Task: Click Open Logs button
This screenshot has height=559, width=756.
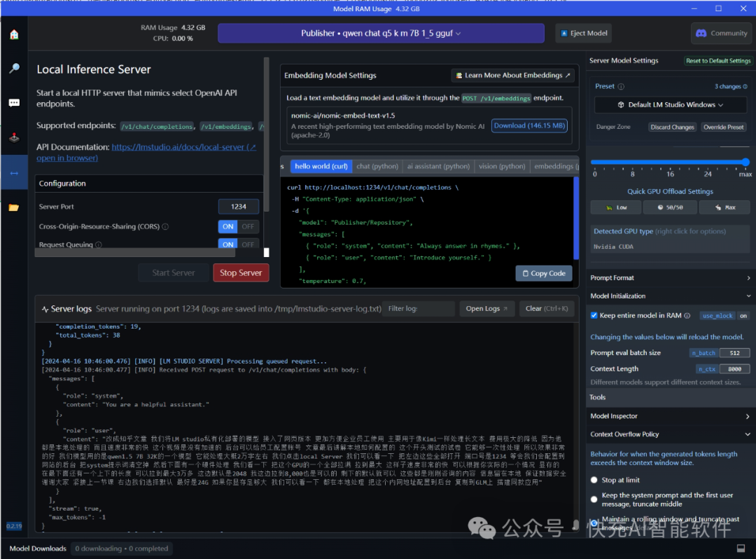Action: pyautogui.click(x=486, y=309)
